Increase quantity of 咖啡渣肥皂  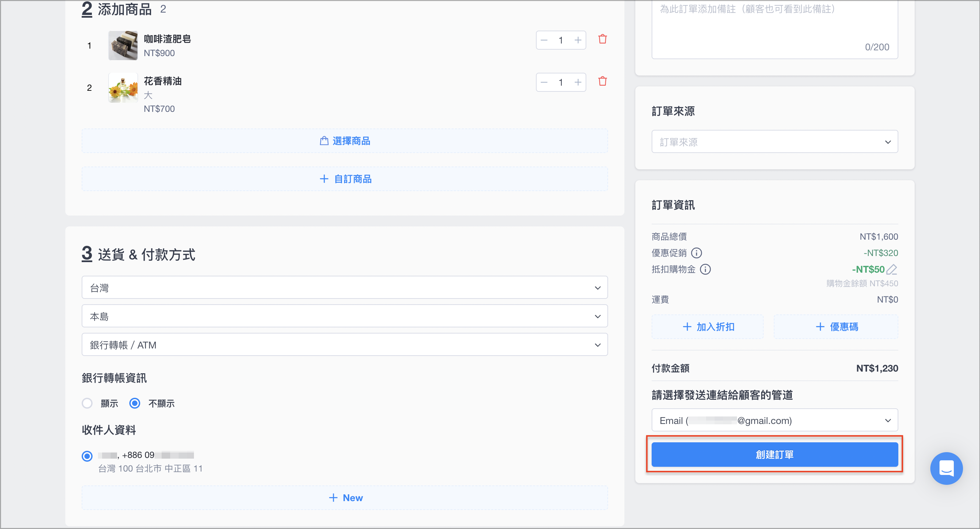(578, 40)
